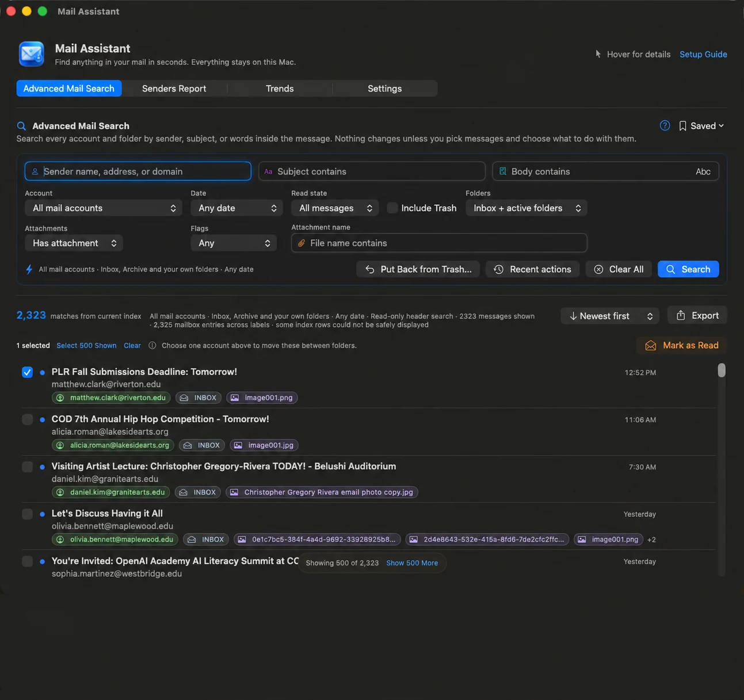744x700 pixels.
Task: Toggle the Abc option in Body contains field
Action: click(x=703, y=171)
